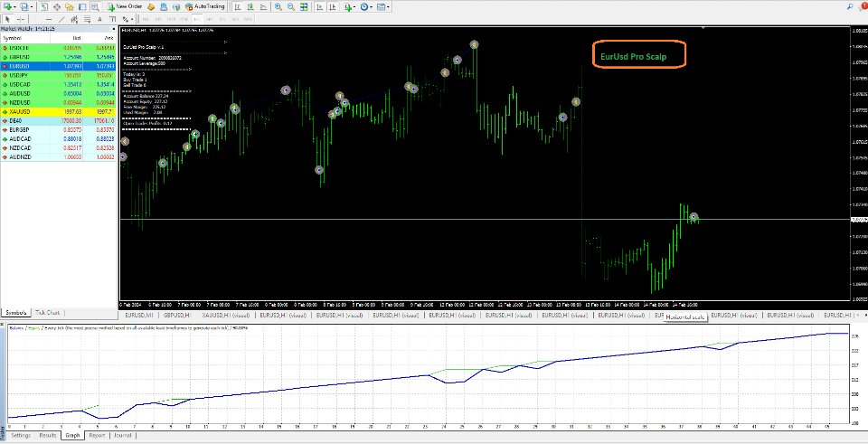Close the Market Watch panel
This screenshot has width=868, height=444.
[x=115, y=28]
